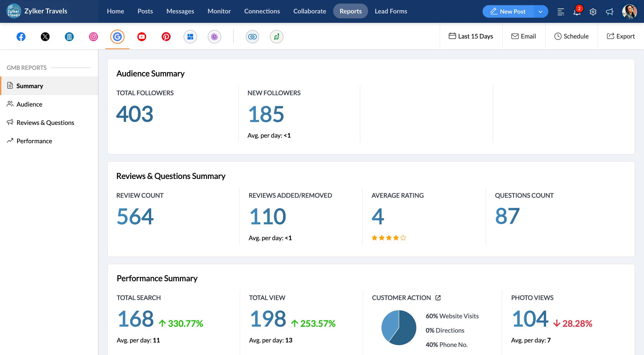
Task: Open the Facebook channel reports
Action: pos(21,37)
